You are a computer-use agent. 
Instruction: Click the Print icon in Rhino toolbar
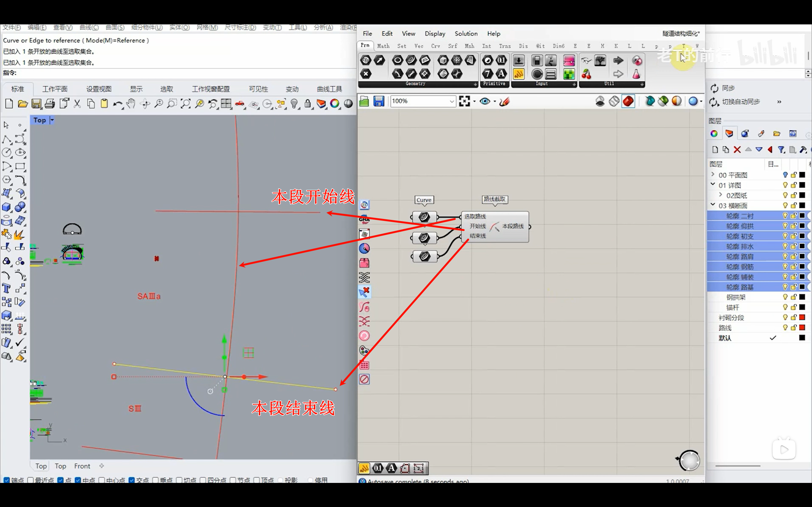[50, 104]
